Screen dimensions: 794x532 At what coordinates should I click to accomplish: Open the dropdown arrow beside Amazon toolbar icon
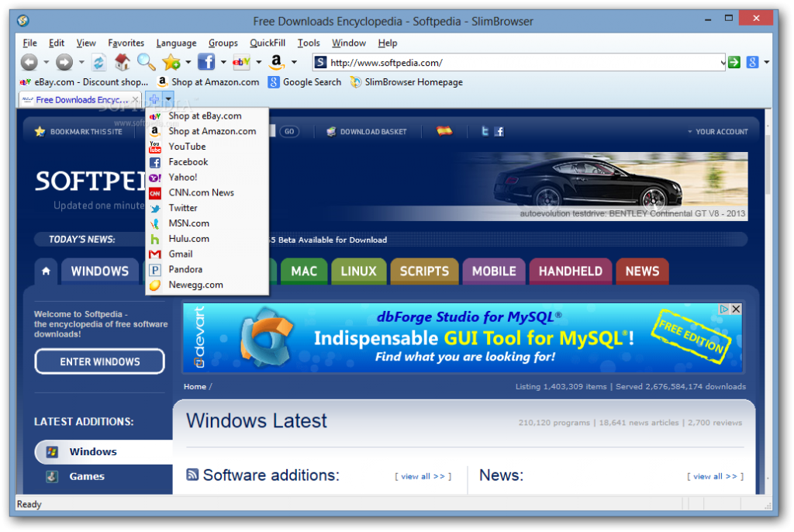click(294, 62)
